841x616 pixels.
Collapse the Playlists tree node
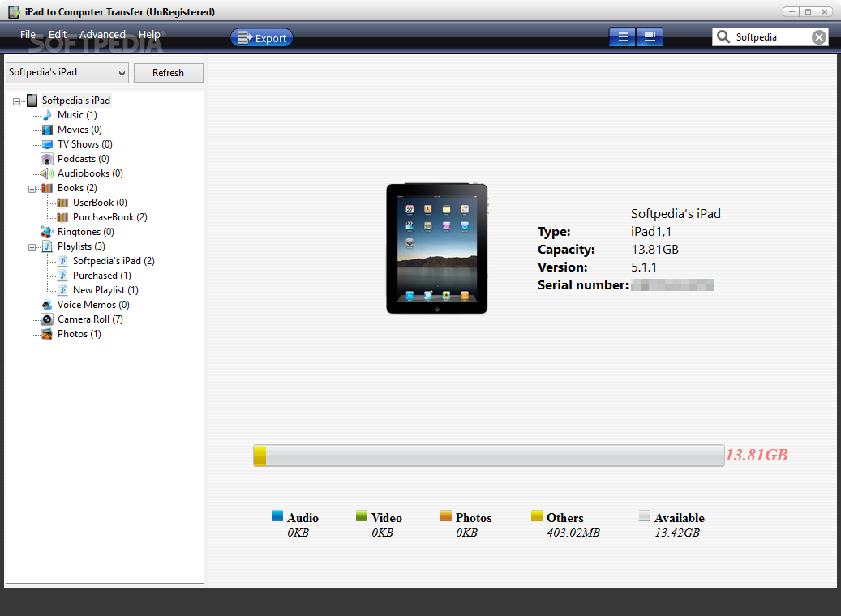click(32, 248)
